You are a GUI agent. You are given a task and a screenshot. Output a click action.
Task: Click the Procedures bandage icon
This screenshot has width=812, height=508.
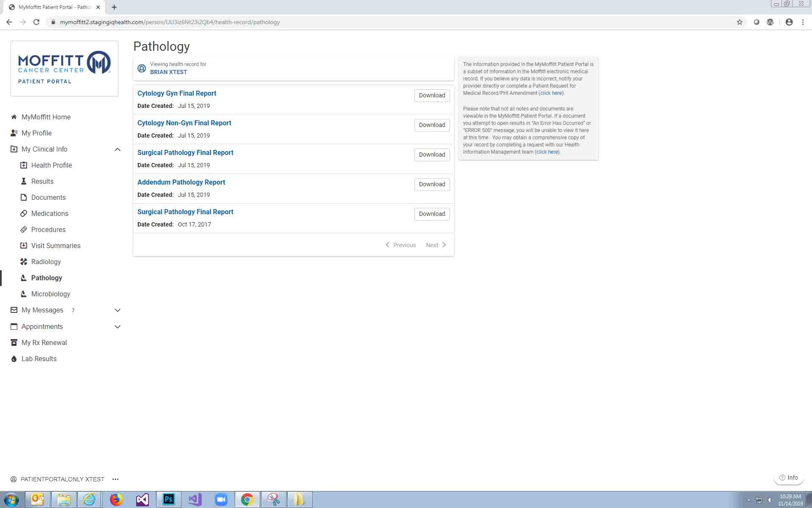[x=24, y=229]
